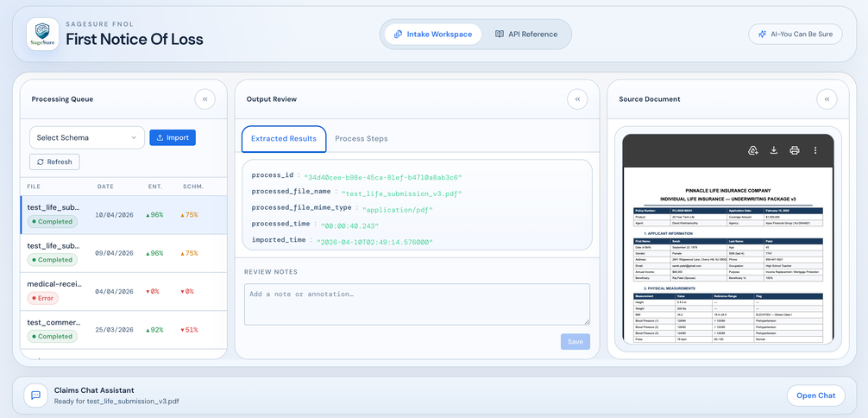Viewport: 868px width, 418px height.
Task: Switch to Intake Workspace view
Action: pyautogui.click(x=433, y=35)
